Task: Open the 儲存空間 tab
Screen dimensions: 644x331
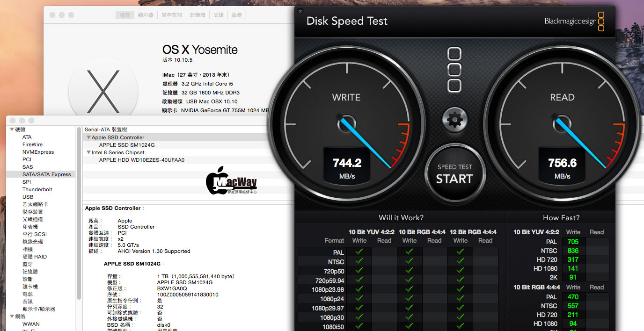Action: pos(172,15)
